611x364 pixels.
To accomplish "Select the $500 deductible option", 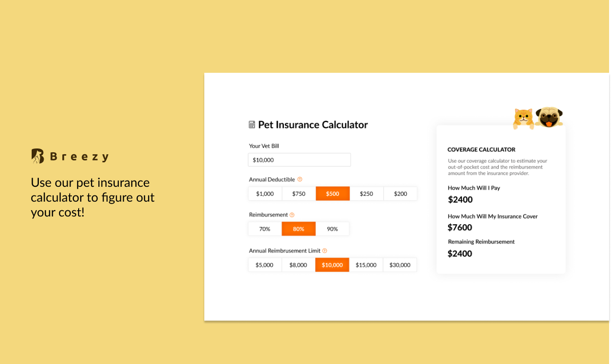I will (x=332, y=193).
